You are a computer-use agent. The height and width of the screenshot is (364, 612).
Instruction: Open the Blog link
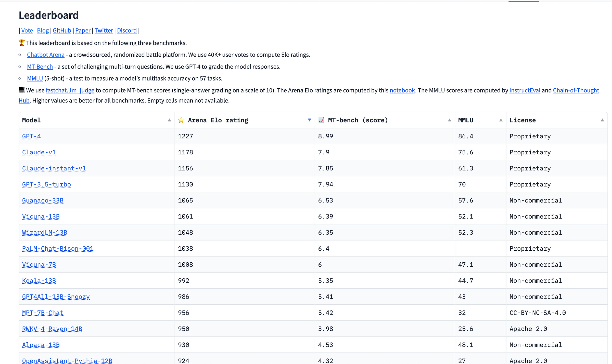pos(43,31)
